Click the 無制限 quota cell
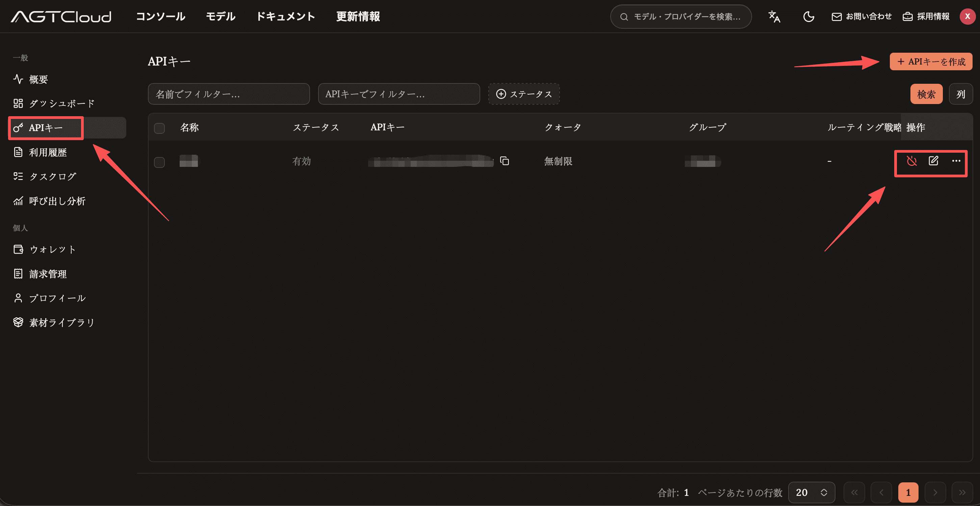Viewport: 980px width, 506px height. (x=558, y=161)
